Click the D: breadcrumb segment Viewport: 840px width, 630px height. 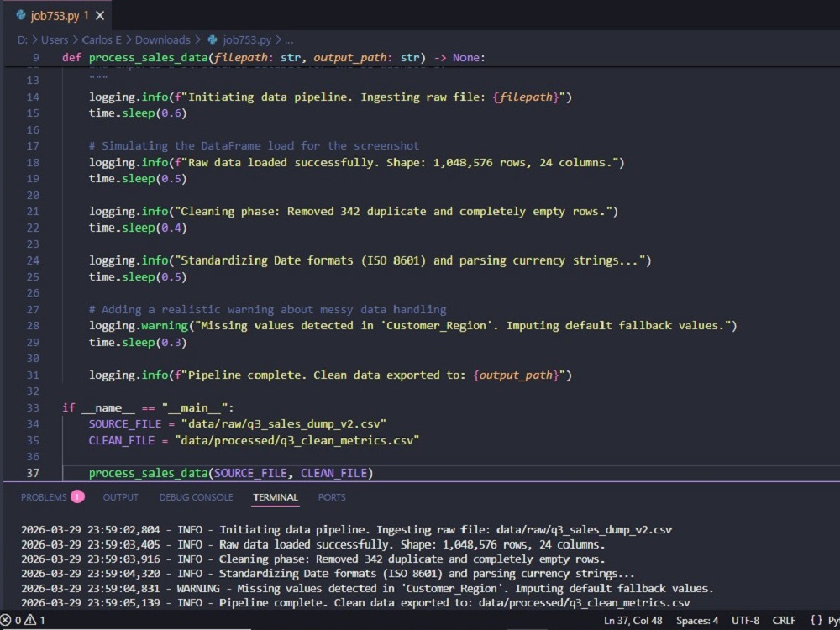pyautogui.click(x=22, y=39)
